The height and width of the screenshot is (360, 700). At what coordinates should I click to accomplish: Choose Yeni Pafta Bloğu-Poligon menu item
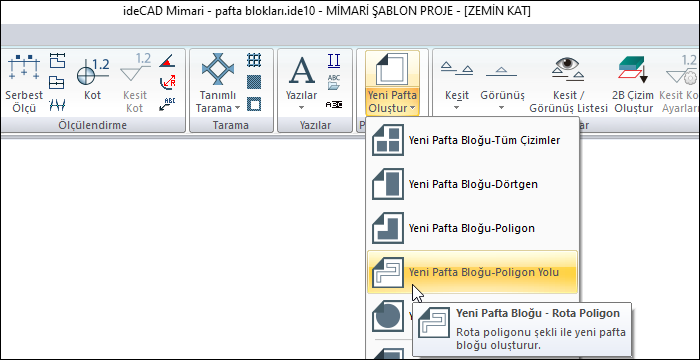(472, 228)
